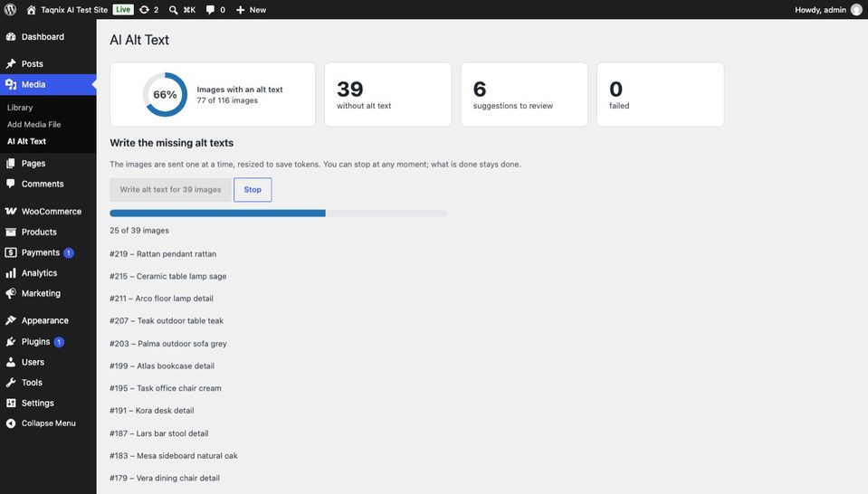The image size is (868, 494).
Task: Open Add Media File submenu
Action: click(33, 125)
